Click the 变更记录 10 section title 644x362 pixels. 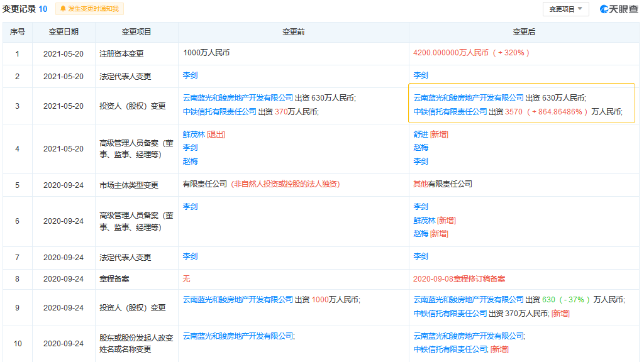[x=25, y=9]
